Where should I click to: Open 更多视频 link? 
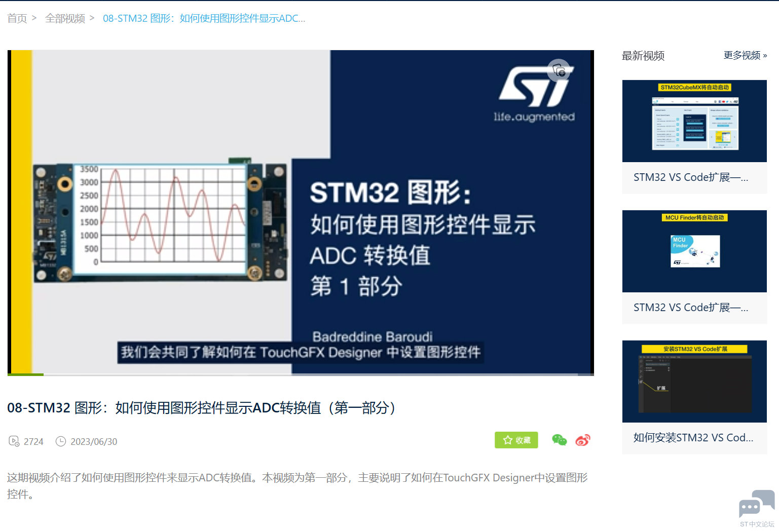745,55
